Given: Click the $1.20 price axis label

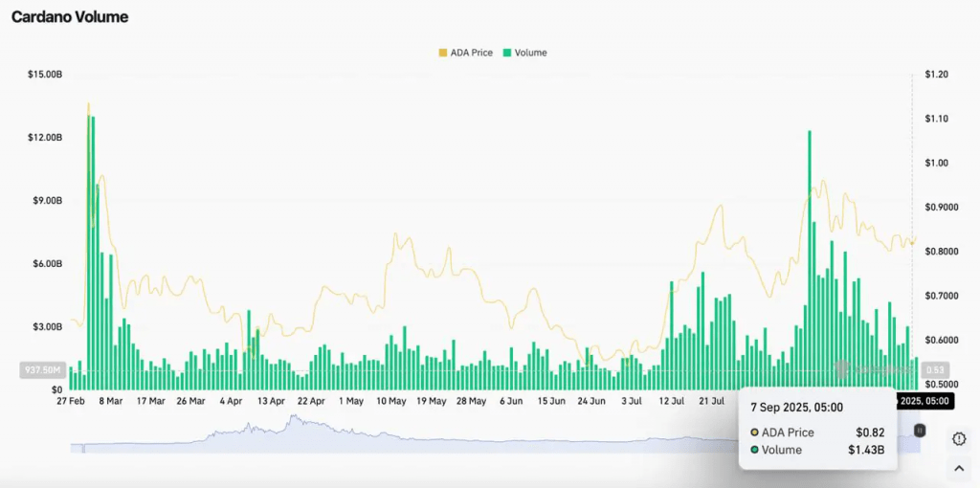Looking at the screenshot, I should 936,75.
